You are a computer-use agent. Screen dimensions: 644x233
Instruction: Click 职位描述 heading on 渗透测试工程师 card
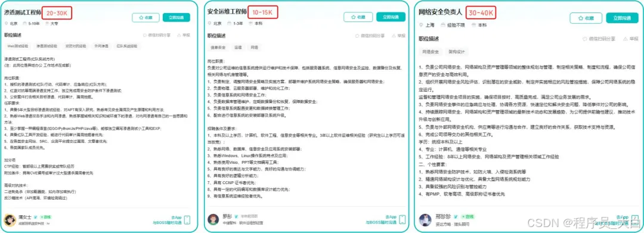click(x=13, y=35)
